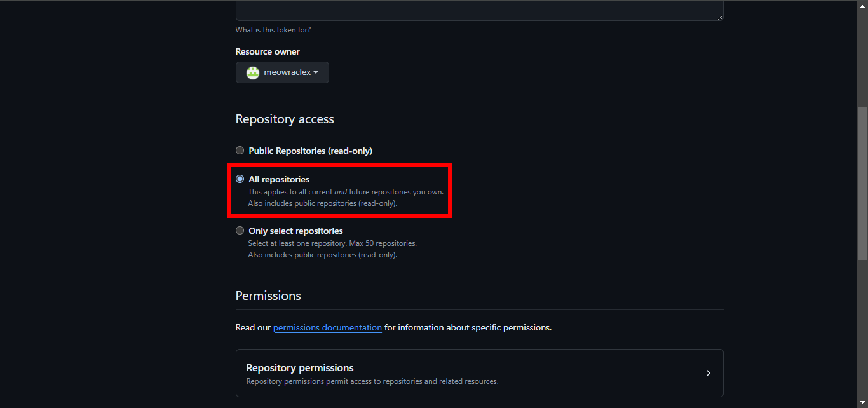This screenshot has height=408, width=868.
Task: Click the "Only select repositories" label text
Action: click(295, 231)
